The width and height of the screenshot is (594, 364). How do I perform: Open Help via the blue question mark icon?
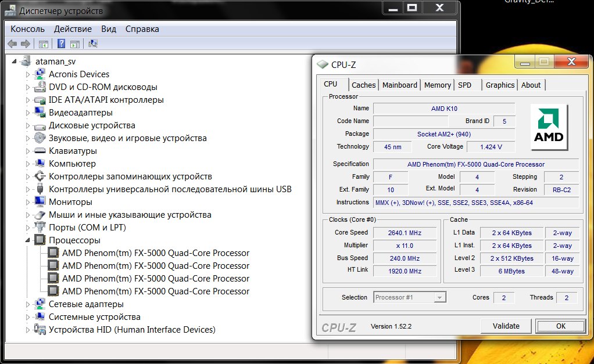(x=62, y=44)
